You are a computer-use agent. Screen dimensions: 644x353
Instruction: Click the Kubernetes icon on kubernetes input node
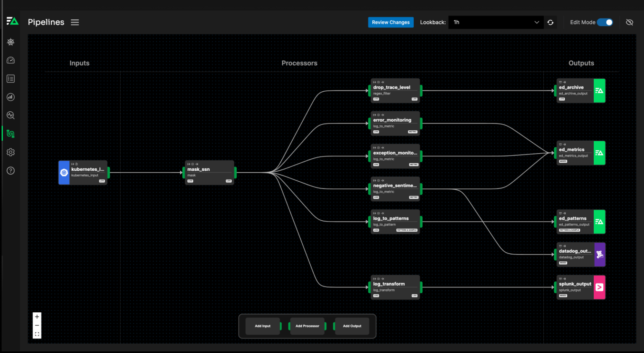[64, 173]
